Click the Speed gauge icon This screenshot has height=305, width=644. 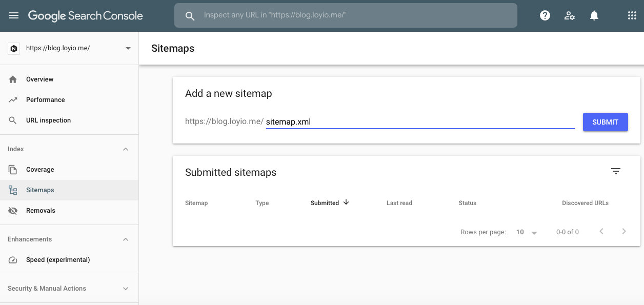point(13,260)
